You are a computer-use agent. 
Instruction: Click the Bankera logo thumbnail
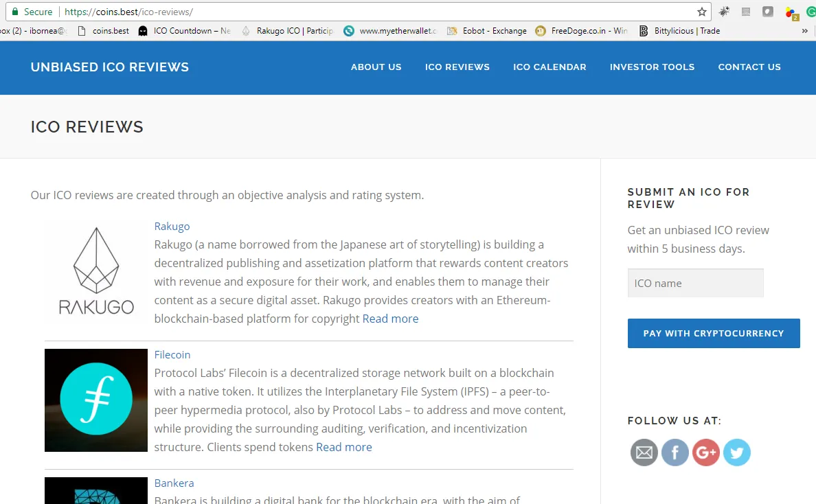pyautogui.click(x=96, y=490)
